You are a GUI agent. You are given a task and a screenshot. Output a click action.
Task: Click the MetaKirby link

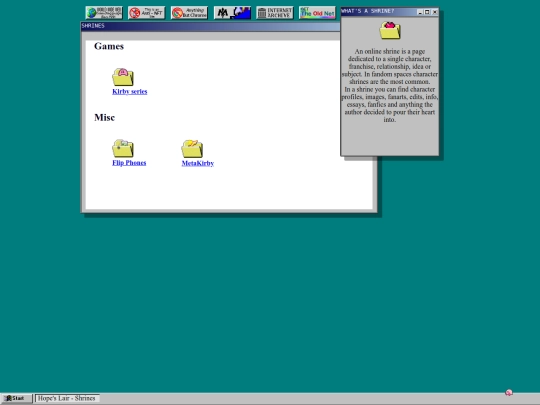click(198, 163)
